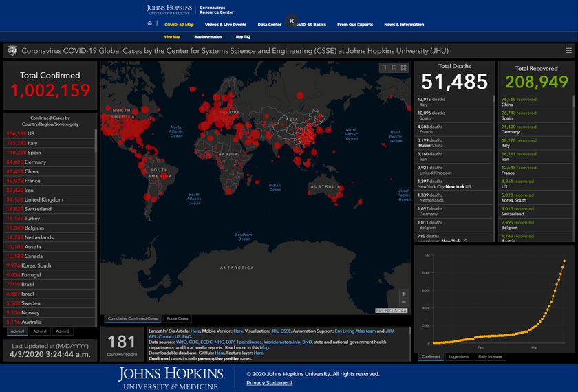Open the map legend list icon
The width and height of the screenshot is (578, 392).
point(394,67)
